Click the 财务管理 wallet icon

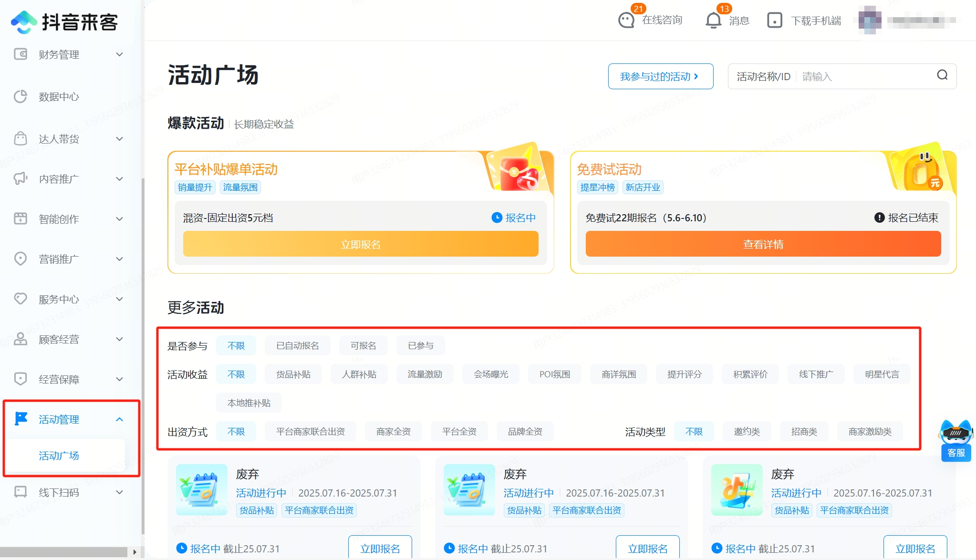pos(21,54)
